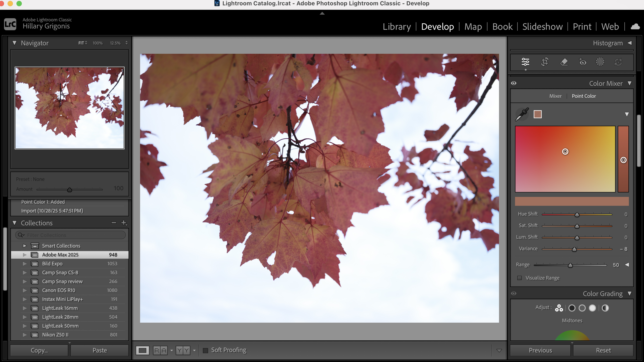The height and width of the screenshot is (362, 644).
Task: Toggle Color Mixer panel visibility eye
Action: click(x=514, y=83)
